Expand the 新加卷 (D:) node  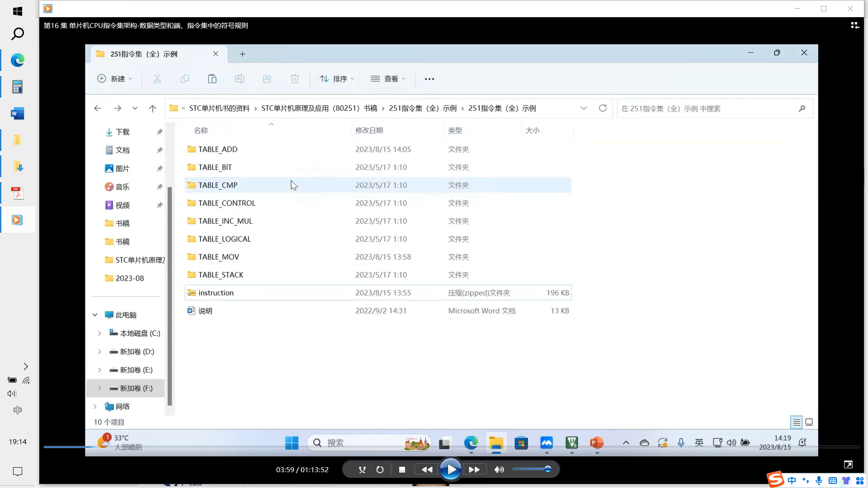(99, 352)
